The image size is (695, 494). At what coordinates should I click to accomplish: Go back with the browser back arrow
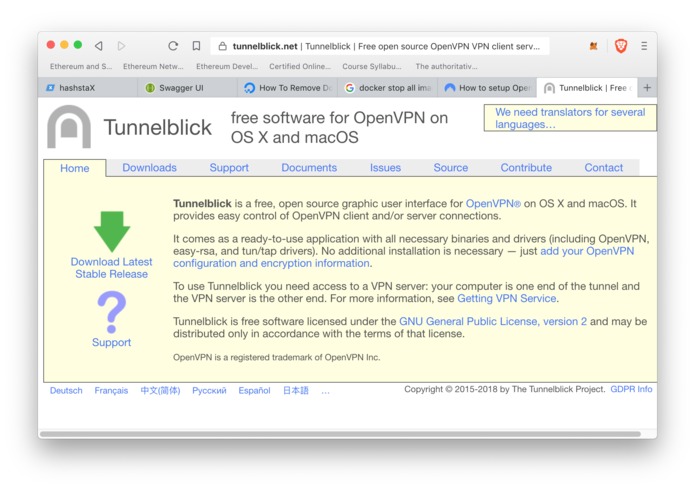(99, 46)
